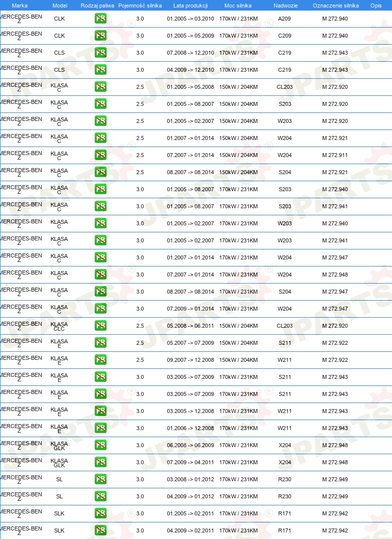Click fuel icon in GLK row dated 07.2009 -> 04.2011

pyautogui.click(x=101, y=462)
